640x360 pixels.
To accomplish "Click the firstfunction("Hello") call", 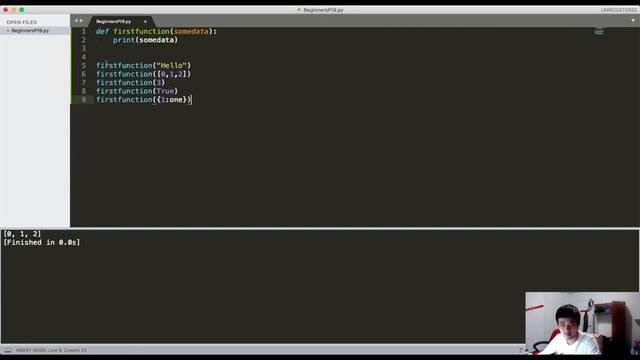I will coord(144,66).
